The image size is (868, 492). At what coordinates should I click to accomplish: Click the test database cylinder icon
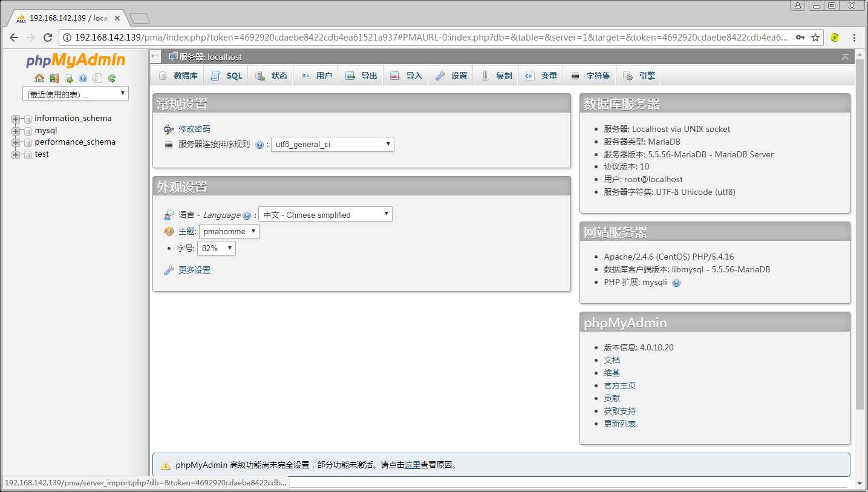pos(27,154)
